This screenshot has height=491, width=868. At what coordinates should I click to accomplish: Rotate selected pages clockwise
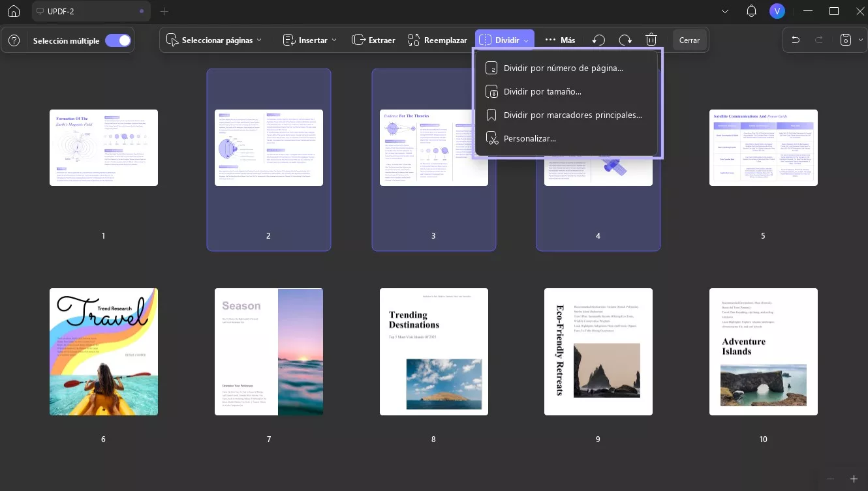[x=625, y=40]
